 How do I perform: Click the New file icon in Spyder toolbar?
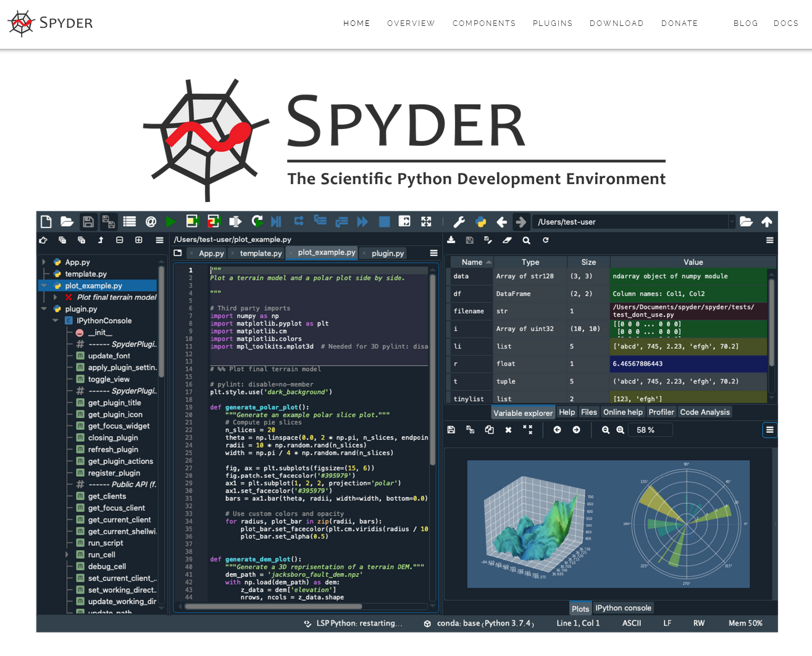(x=46, y=222)
